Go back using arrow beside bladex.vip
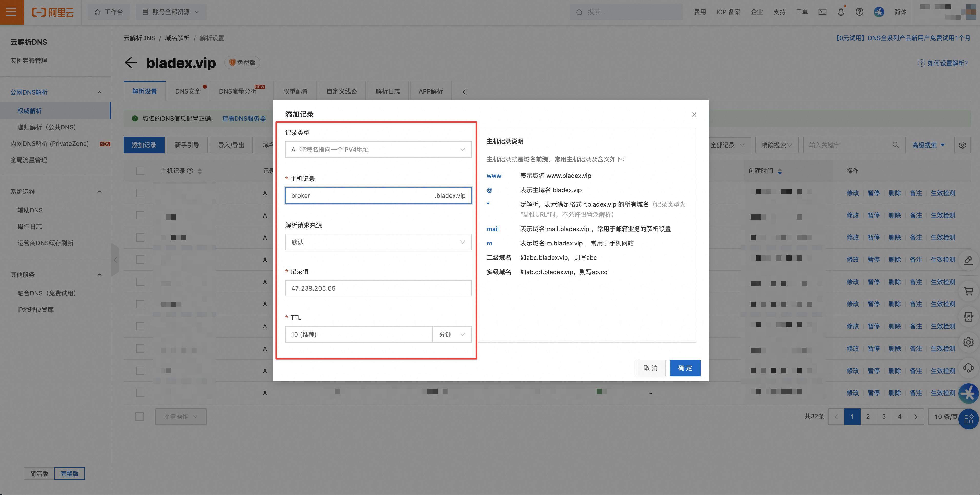 (131, 63)
